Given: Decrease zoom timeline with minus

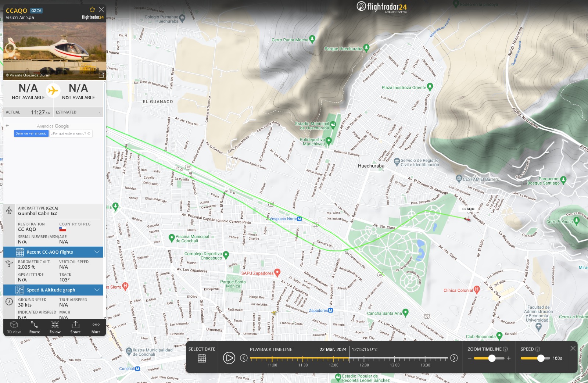Looking at the screenshot, I should (x=470, y=358).
